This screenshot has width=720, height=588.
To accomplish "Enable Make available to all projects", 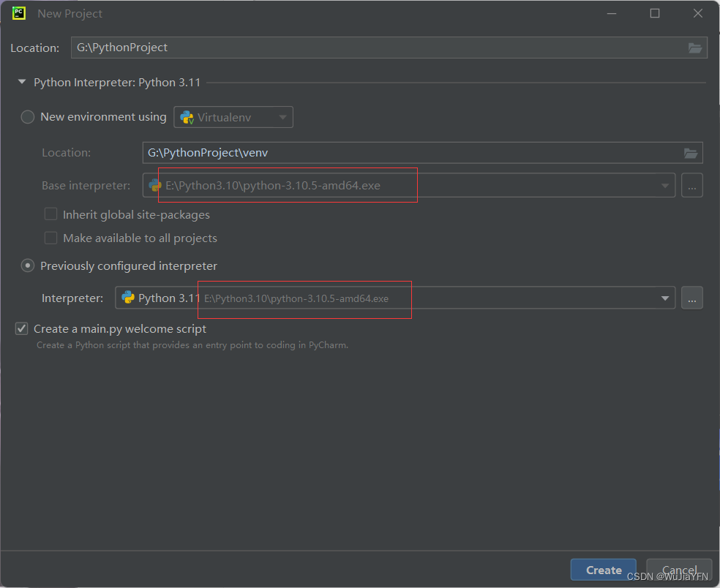I will pos(50,237).
